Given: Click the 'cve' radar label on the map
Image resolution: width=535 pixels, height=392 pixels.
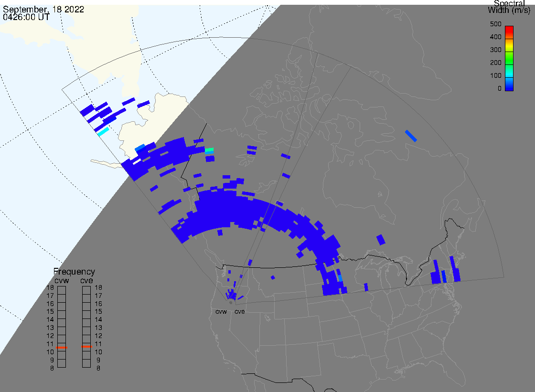Looking at the screenshot, I should [239, 312].
